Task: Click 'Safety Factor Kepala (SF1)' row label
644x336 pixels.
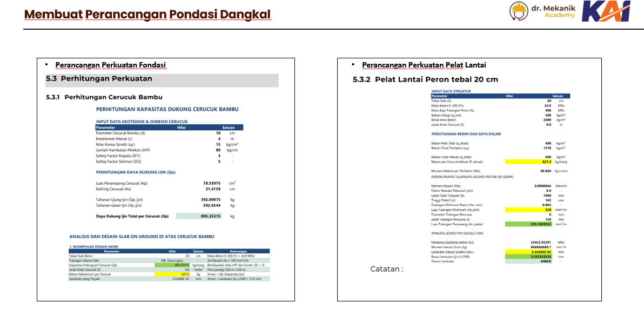Action: [118, 156]
